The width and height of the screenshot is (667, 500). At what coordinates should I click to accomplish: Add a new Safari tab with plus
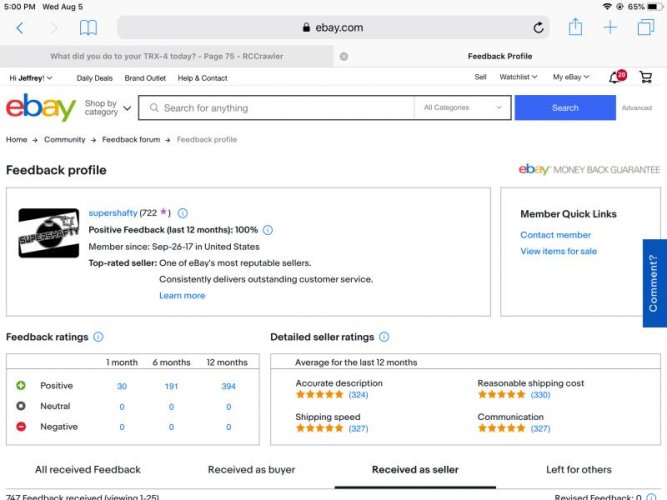pos(610,28)
